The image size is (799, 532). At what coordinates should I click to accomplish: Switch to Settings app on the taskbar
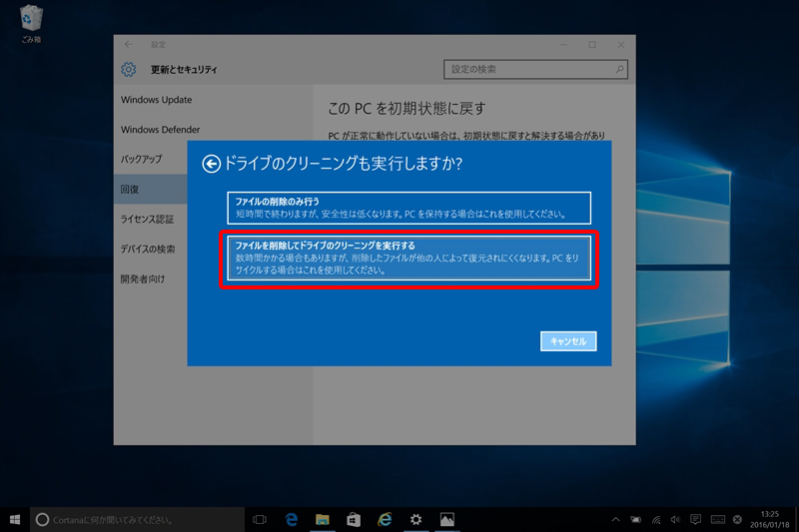pos(415,520)
